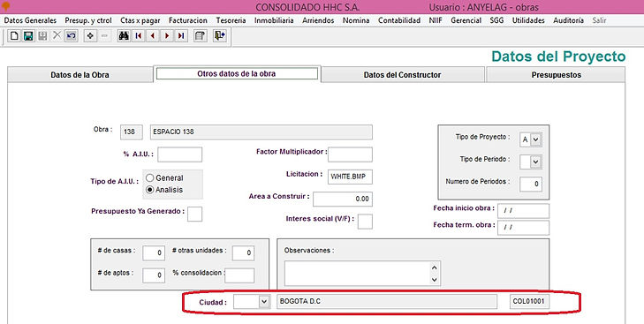Click the city name field BOGOTA D.C
Image resolution: width=644 pixels, height=324 pixels.
pyautogui.click(x=386, y=301)
